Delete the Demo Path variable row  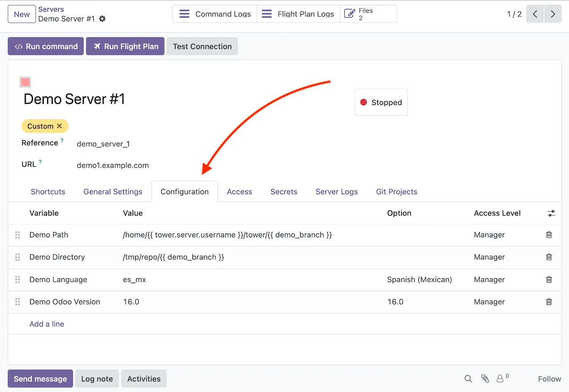(x=549, y=235)
